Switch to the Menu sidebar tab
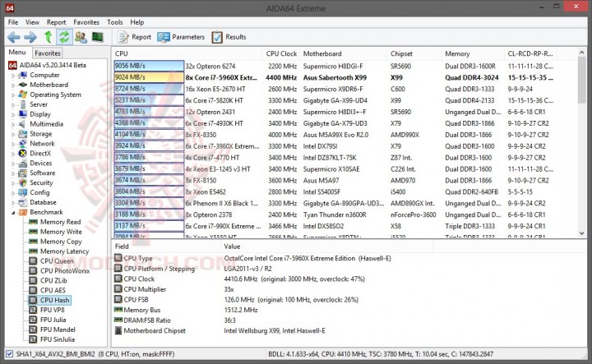The image size is (592, 364). (17, 53)
